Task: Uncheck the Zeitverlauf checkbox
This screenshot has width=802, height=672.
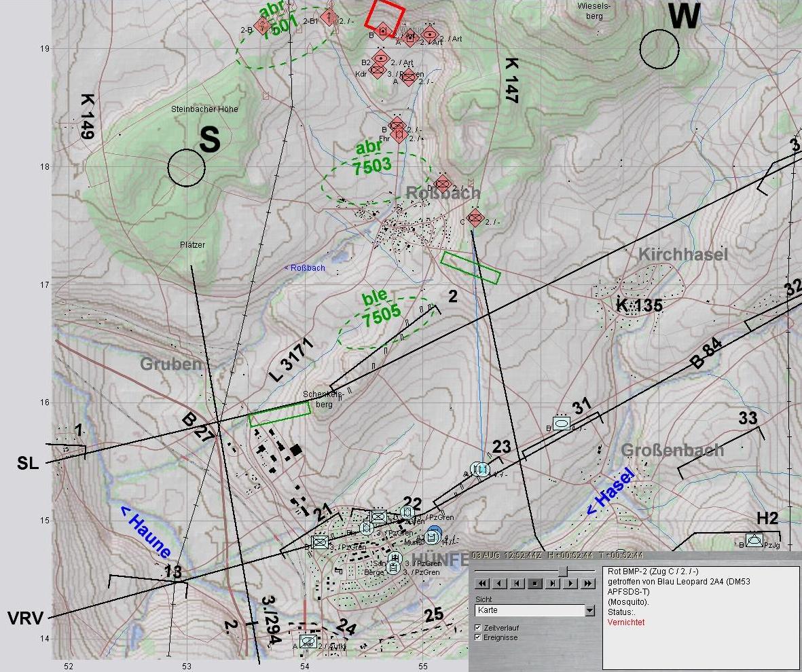Action: (x=479, y=628)
